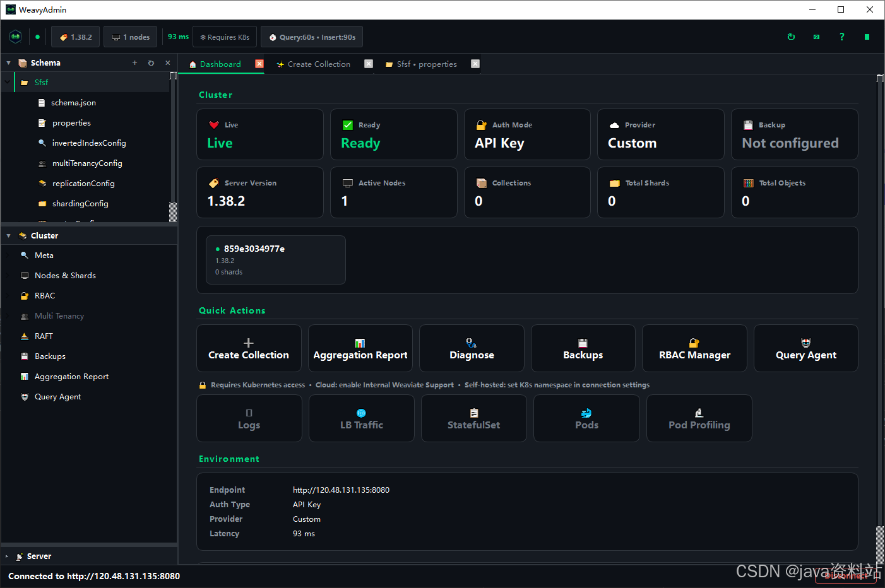Click the Requires K8s toolbar button
885x588 pixels.
(x=225, y=37)
